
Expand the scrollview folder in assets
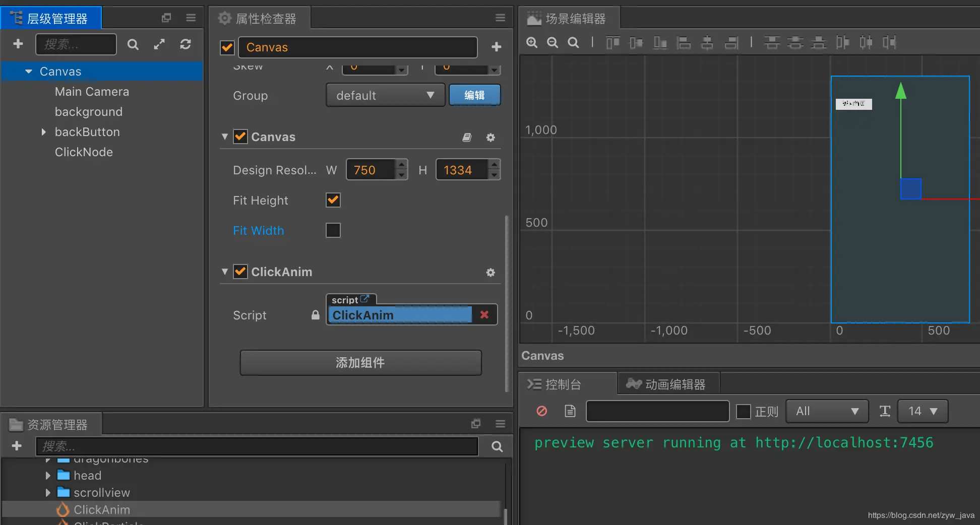tap(48, 493)
